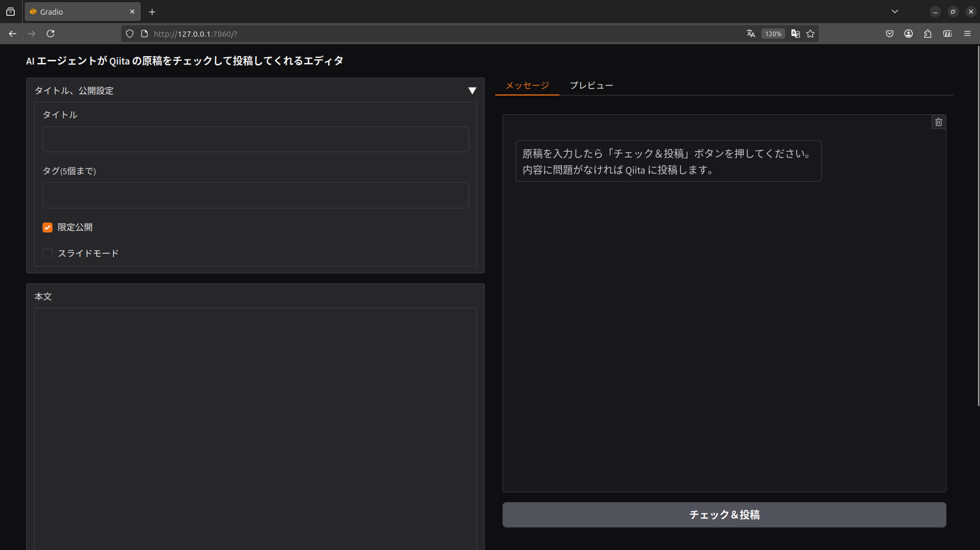Focus the タイトル input field

(256, 139)
